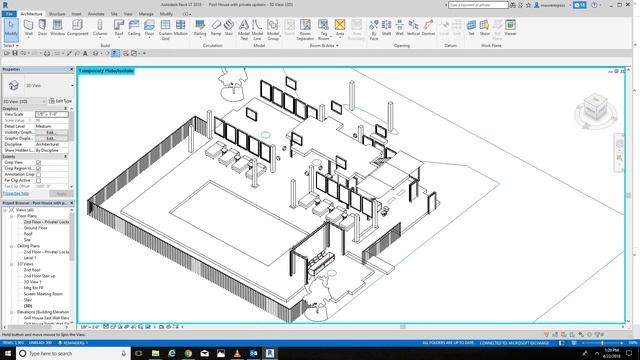The image size is (640, 360).
Task: Open the Select panel dropdown
Action: pos(11,46)
